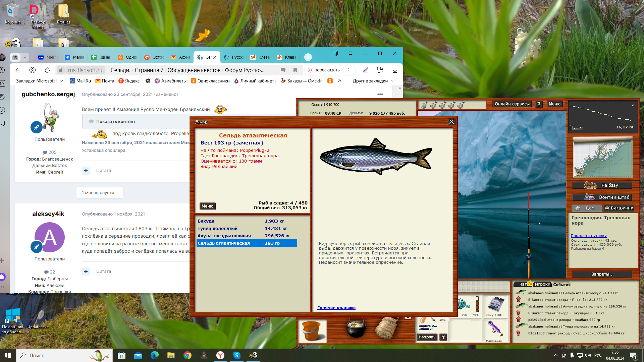Toggle bookmark icon in address bar
Viewport: 644px width, 362px height.
295,70
